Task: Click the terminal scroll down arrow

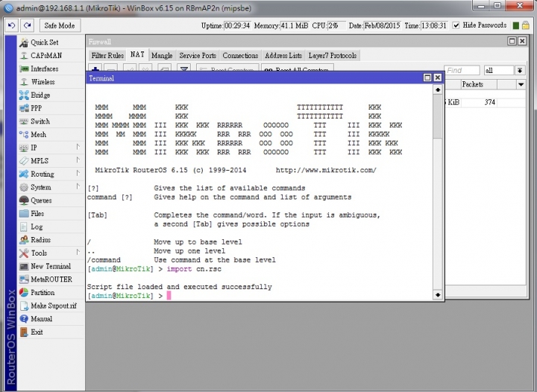Action: click(x=437, y=294)
